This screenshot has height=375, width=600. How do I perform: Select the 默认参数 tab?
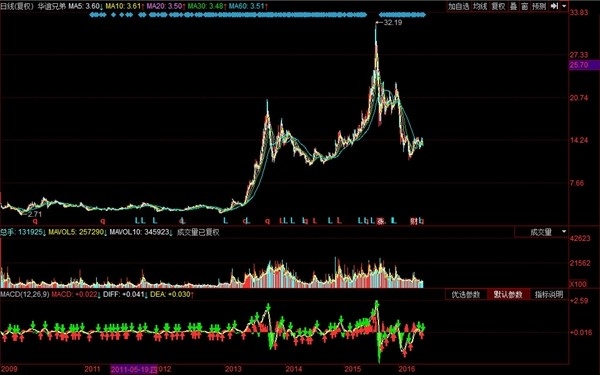pos(508,294)
